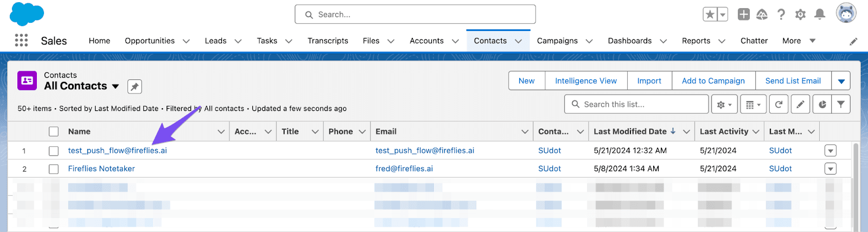Click the Contacts object icon

pyautogui.click(x=27, y=80)
